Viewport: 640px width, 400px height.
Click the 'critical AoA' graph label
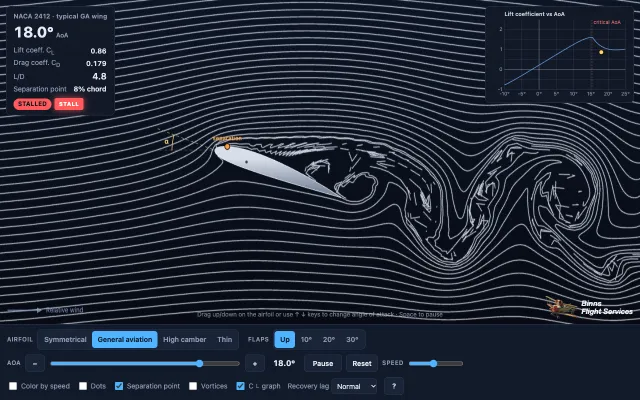[x=607, y=22]
